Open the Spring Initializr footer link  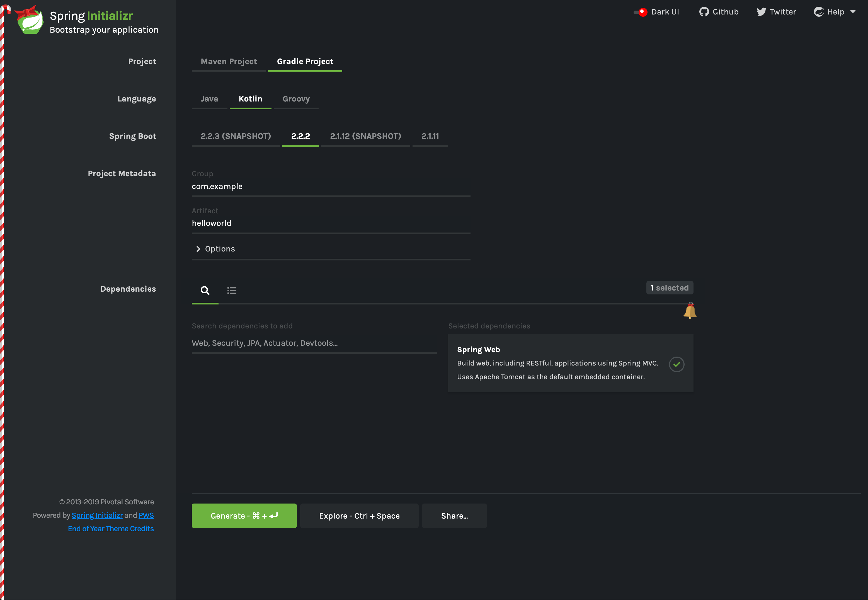click(97, 516)
